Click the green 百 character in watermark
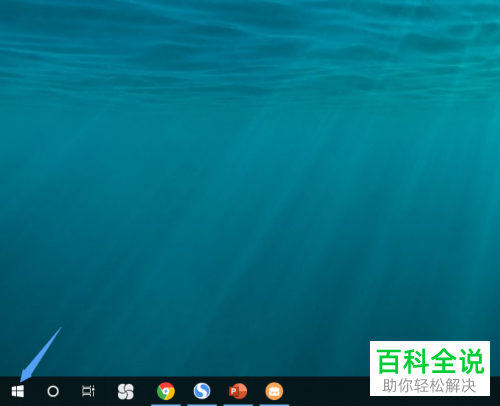The image size is (500, 406). (x=388, y=361)
